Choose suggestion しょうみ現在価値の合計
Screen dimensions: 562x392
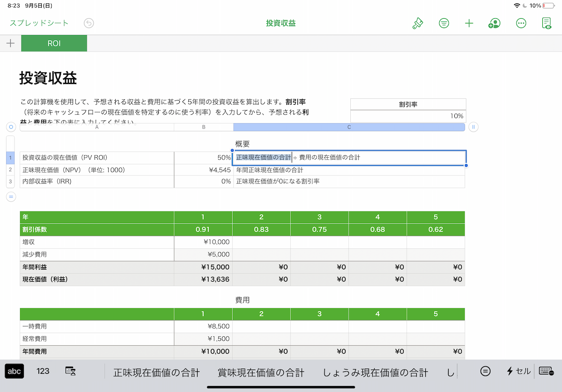click(x=375, y=372)
